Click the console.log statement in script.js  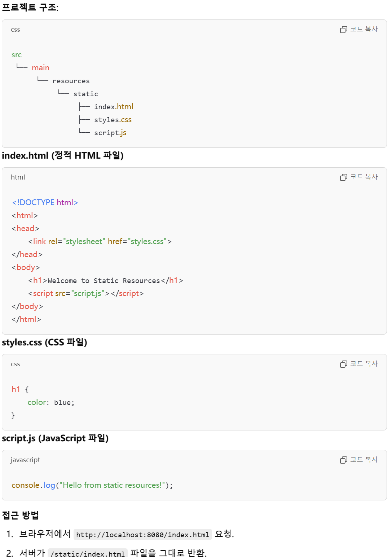point(32,485)
